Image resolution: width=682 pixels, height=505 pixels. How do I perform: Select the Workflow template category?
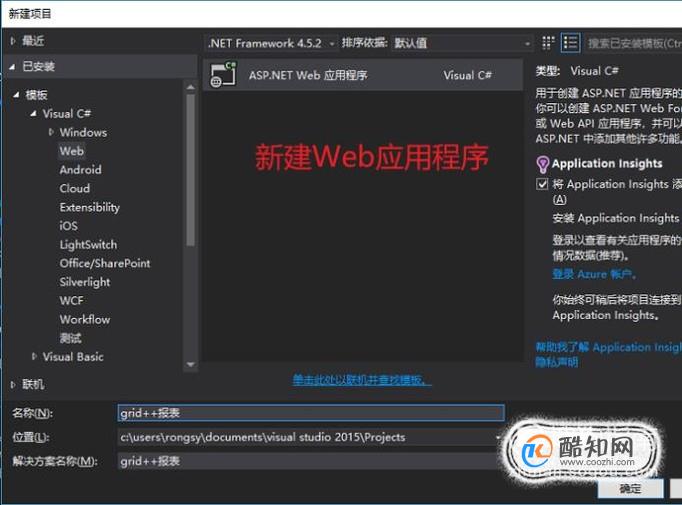85,319
